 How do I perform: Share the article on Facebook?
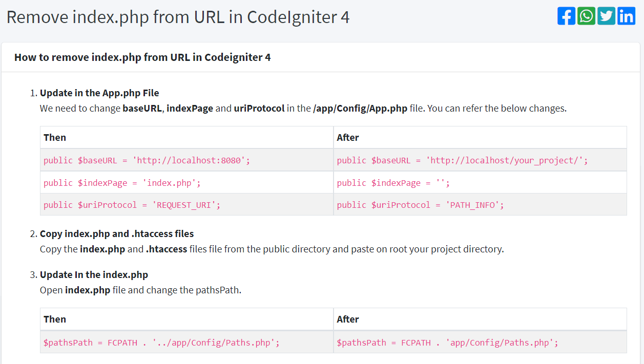pyautogui.click(x=566, y=16)
